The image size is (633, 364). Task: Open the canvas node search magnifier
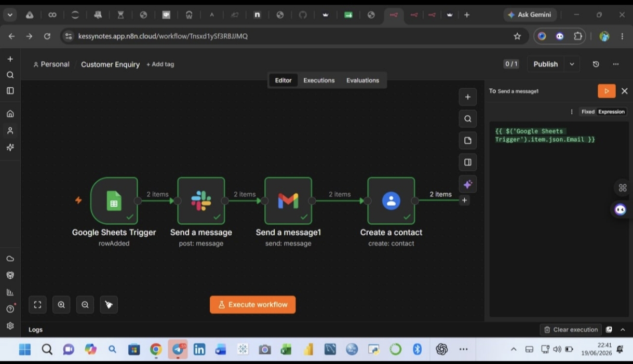[468, 119]
